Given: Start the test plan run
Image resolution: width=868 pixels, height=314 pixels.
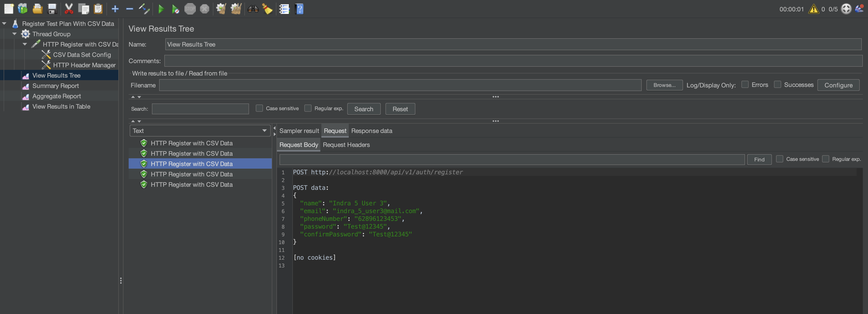Looking at the screenshot, I should click(x=161, y=9).
